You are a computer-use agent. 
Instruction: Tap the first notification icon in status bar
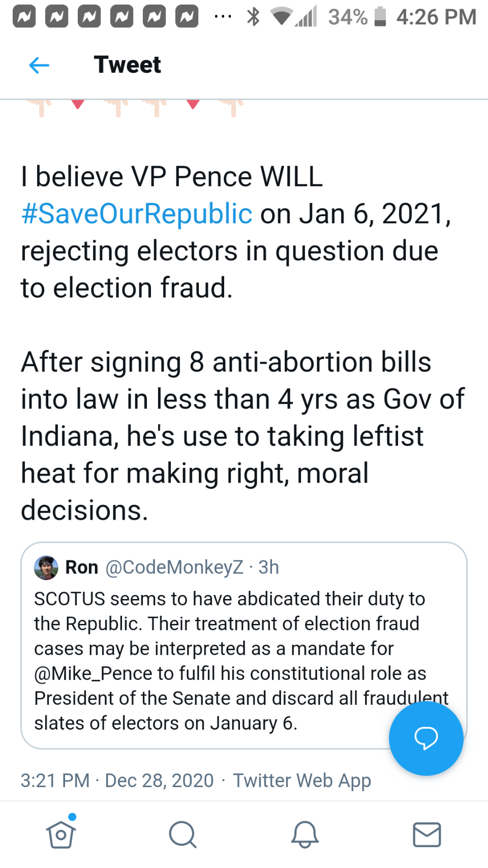click(24, 17)
